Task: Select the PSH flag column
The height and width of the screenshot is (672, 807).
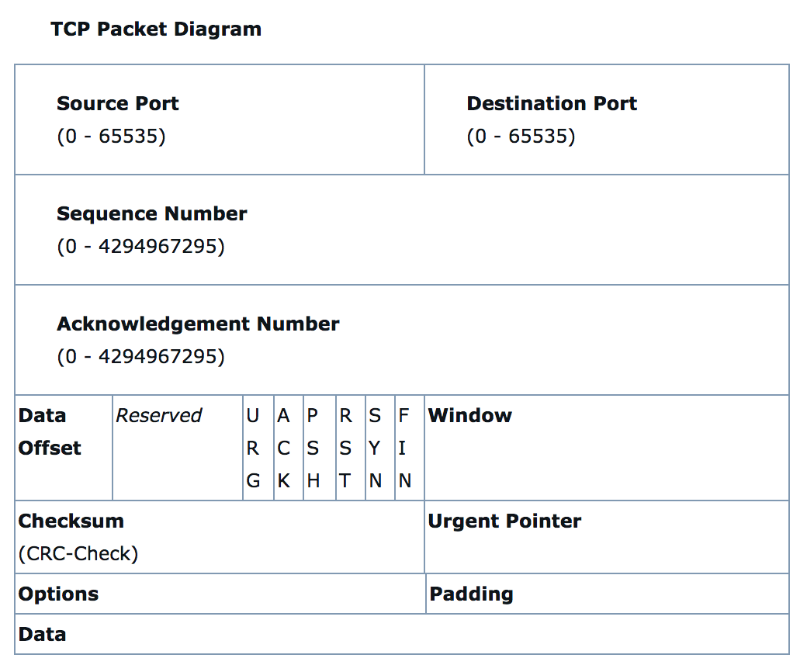Action: pyautogui.click(x=313, y=449)
